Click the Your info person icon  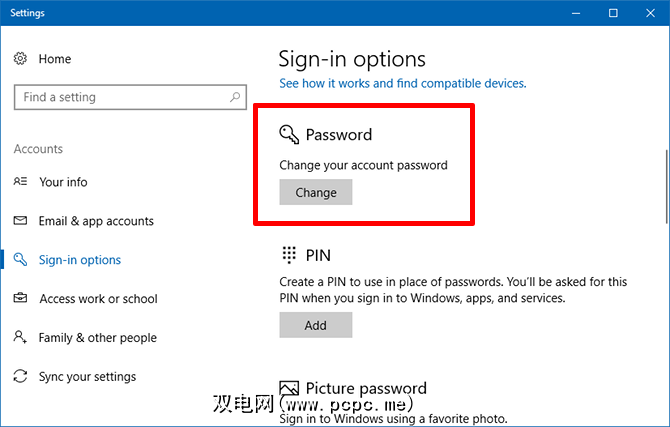(x=20, y=182)
